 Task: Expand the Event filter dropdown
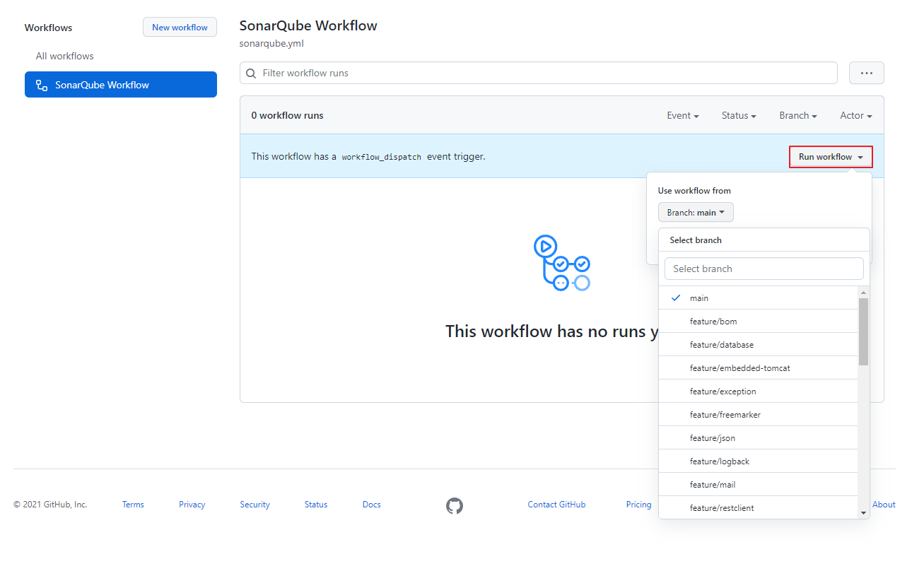point(682,116)
